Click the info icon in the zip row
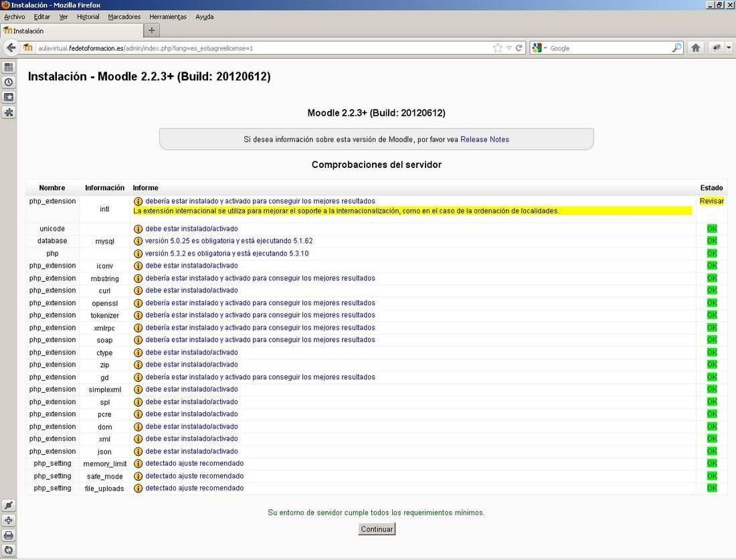The width and height of the screenshot is (736, 560). (138, 365)
